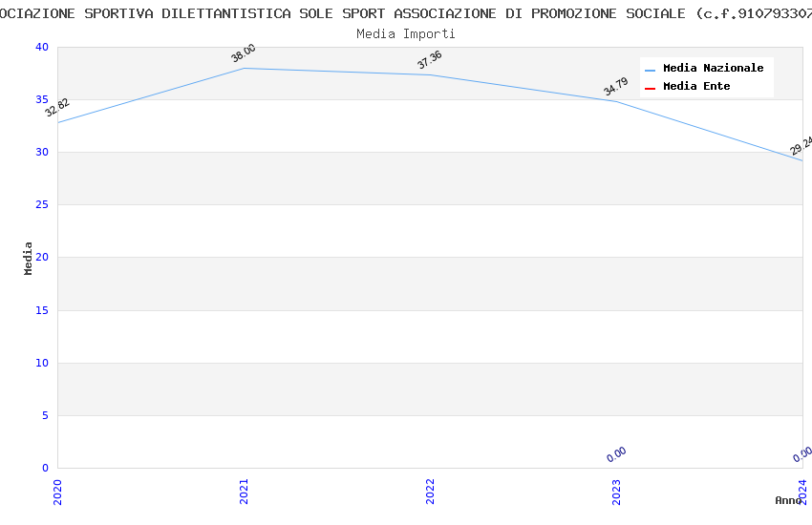The width and height of the screenshot is (812, 525).
Task: Click the red Media Ente legend swatch
Action: point(650,88)
